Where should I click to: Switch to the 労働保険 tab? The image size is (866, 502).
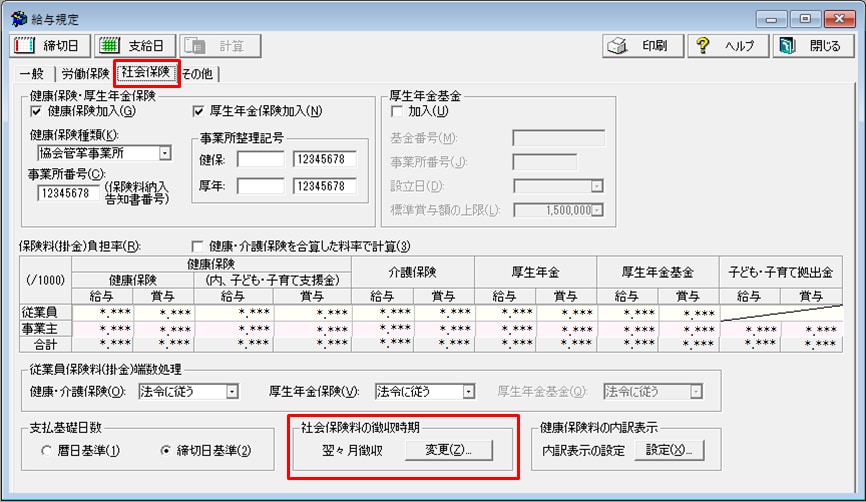click(x=85, y=73)
